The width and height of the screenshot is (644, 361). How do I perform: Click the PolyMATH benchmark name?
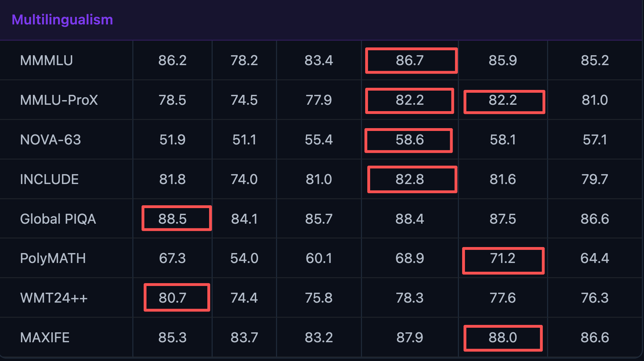53,258
